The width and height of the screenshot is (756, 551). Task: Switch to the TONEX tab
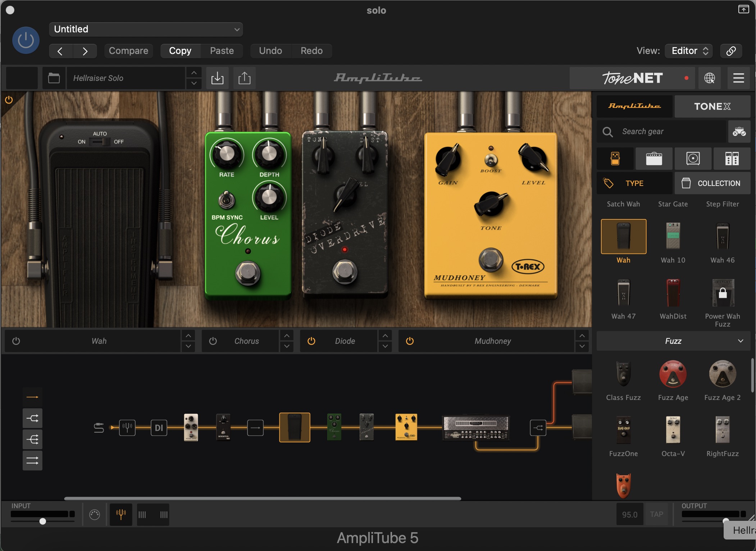[712, 106]
